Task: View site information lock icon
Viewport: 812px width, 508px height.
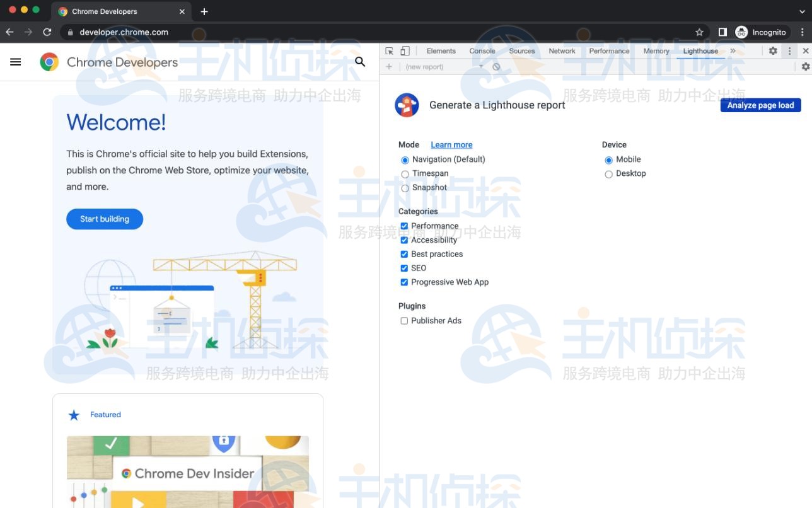Action: (x=70, y=32)
